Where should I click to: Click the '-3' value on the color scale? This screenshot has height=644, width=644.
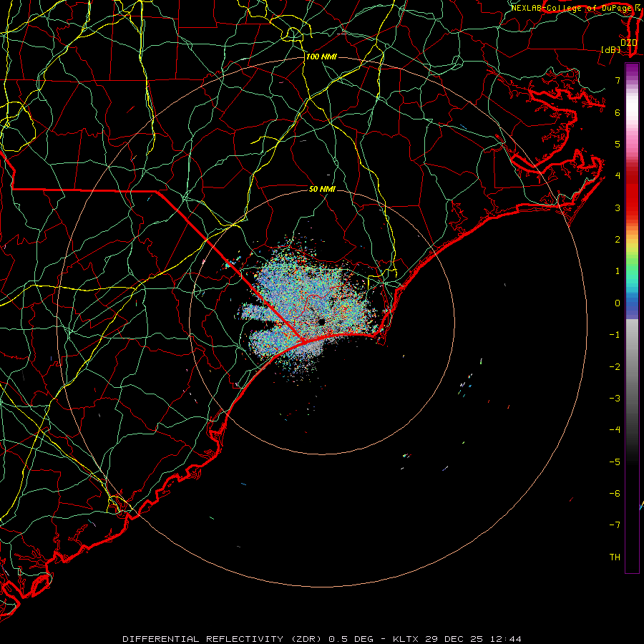pyautogui.click(x=615, y=399)
